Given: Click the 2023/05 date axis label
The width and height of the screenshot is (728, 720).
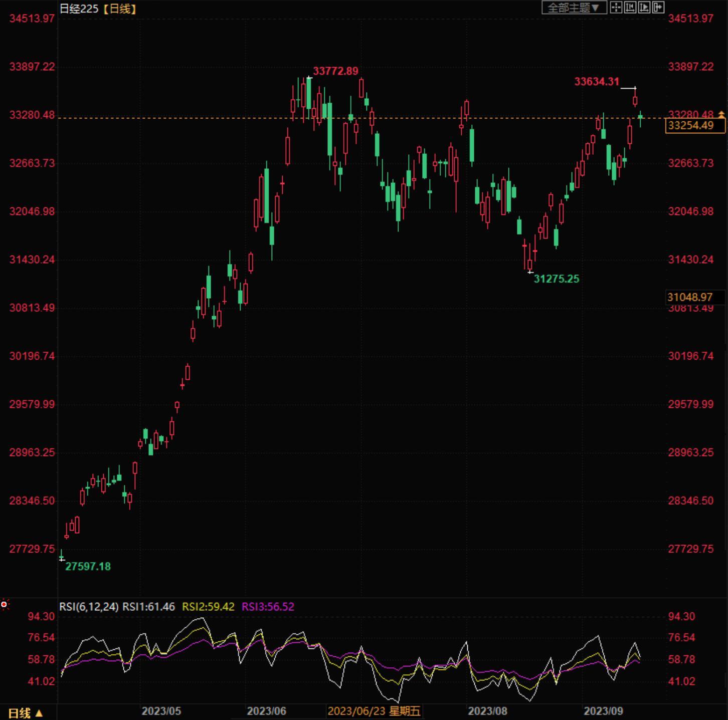Looking at the screenshot, I should [x=161, y=711].
